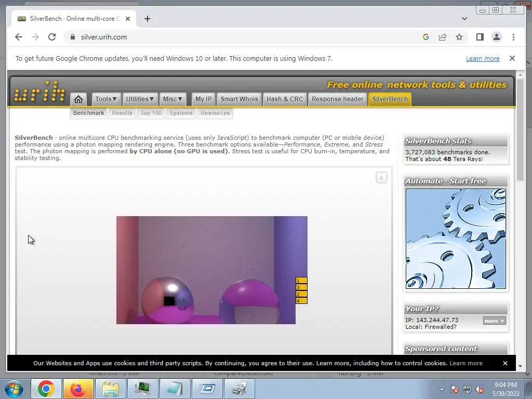Open Chrome side panel
Screen dimensions: 532x399
[480, 37]
